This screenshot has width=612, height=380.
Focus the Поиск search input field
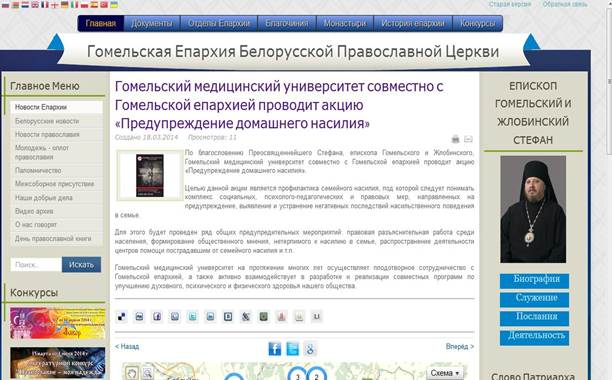pos(36,265)
